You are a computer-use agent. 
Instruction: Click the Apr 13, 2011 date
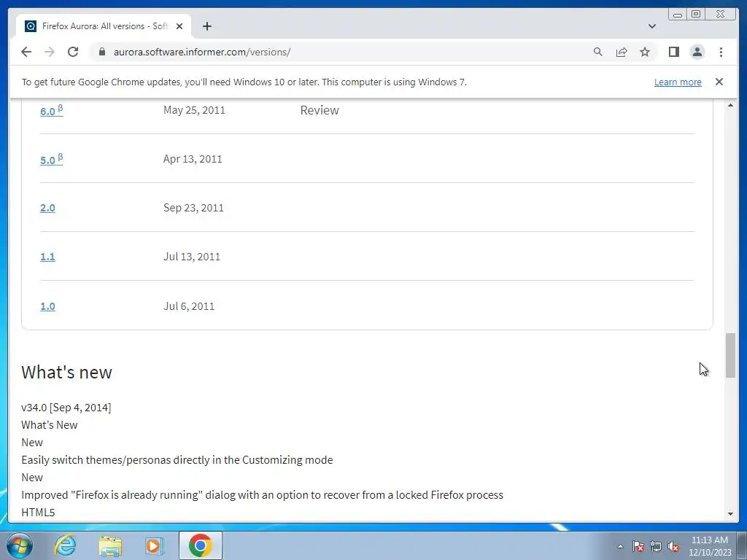click(193, 158)
